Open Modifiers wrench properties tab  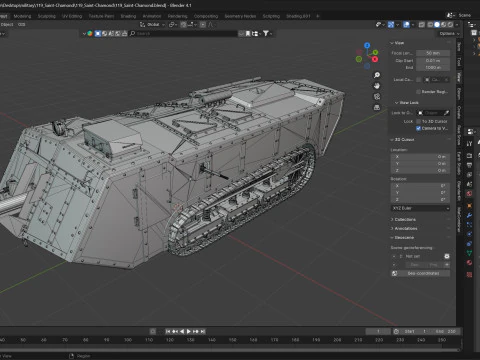tap(469, 215)
